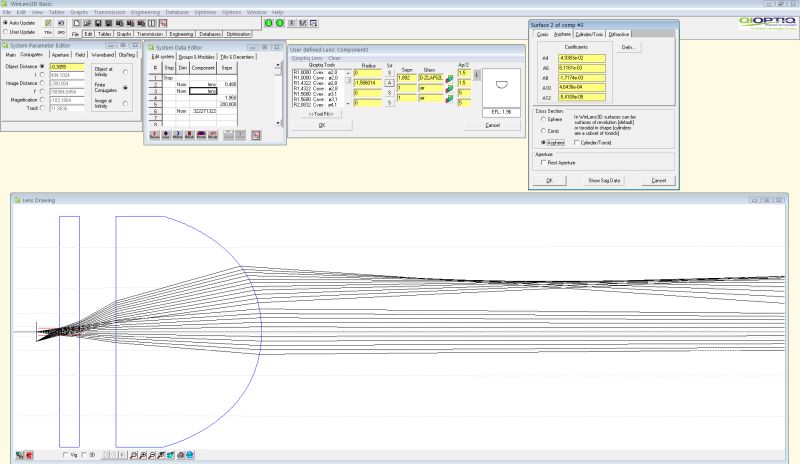
Task: Switch to the Aperture tab in System Parameter Editor
Action: 60,54
